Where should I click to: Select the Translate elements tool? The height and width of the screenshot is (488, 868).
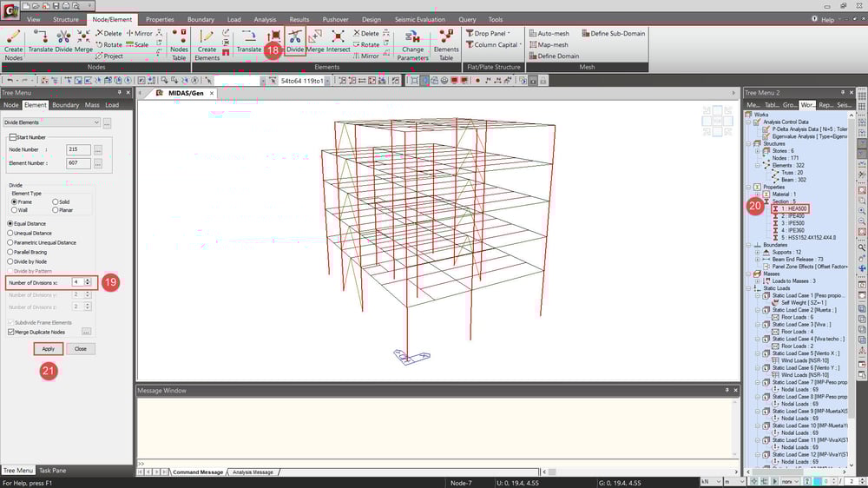248,41
